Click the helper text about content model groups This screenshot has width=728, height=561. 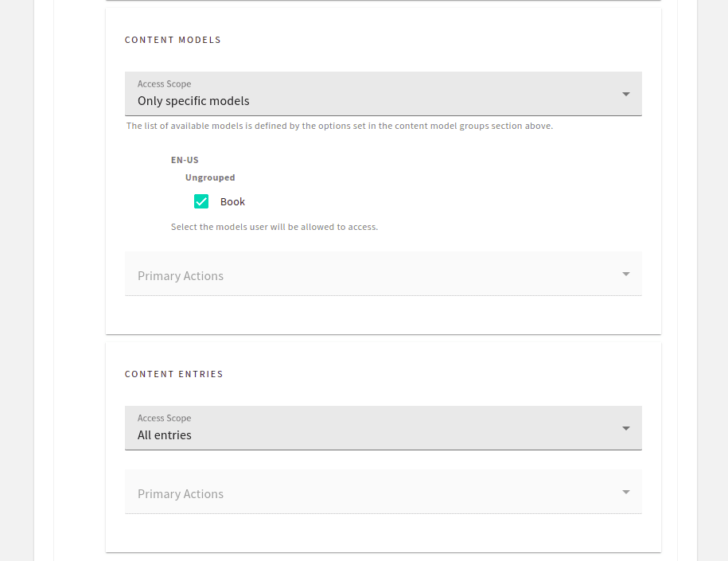(338, 126)
